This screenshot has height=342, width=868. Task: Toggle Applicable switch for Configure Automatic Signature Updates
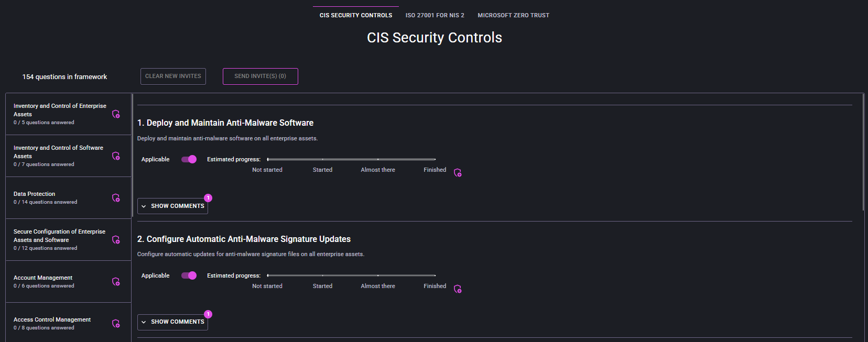189,275
